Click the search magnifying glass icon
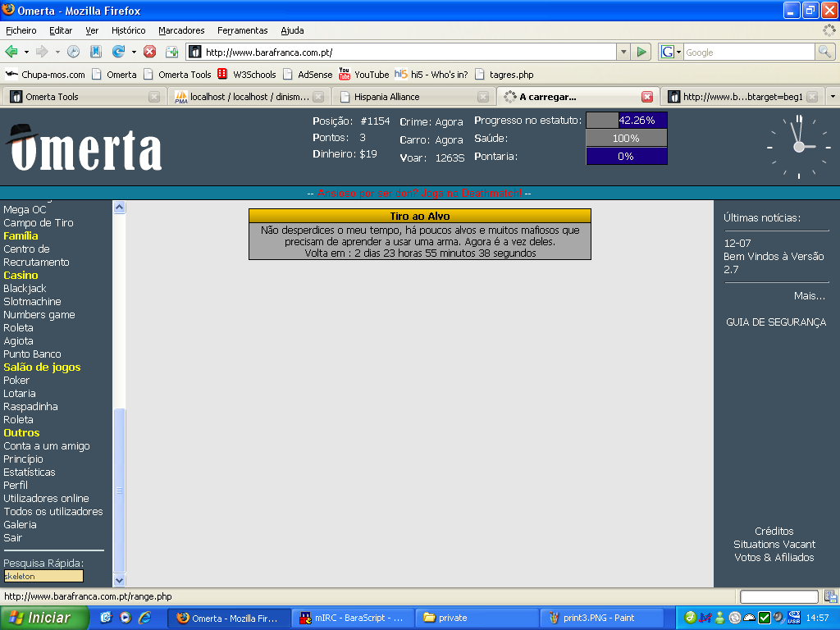Screen dimensions: 840x630 click(x=824, y=52)
